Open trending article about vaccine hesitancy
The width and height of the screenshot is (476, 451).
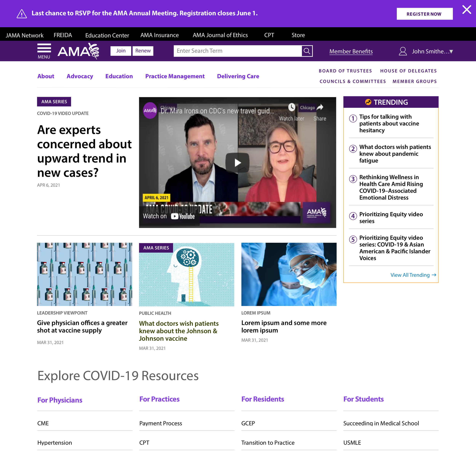(x=389, y=124)
